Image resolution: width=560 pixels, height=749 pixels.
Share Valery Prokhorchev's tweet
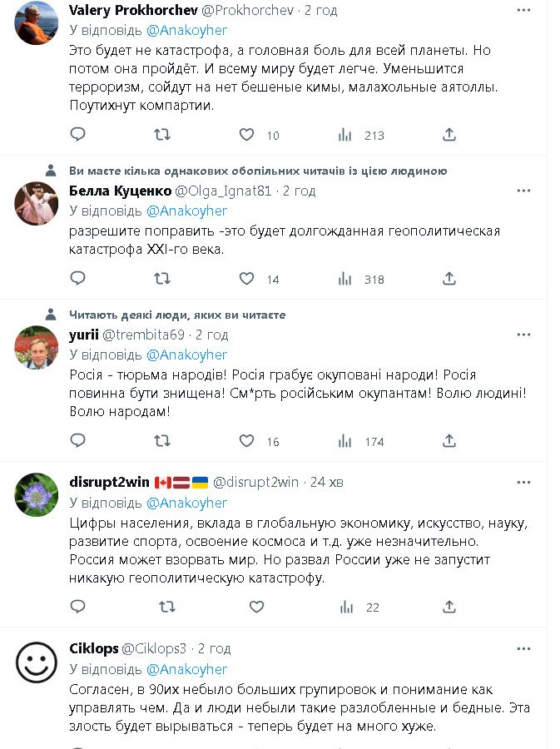pos(448,135)
